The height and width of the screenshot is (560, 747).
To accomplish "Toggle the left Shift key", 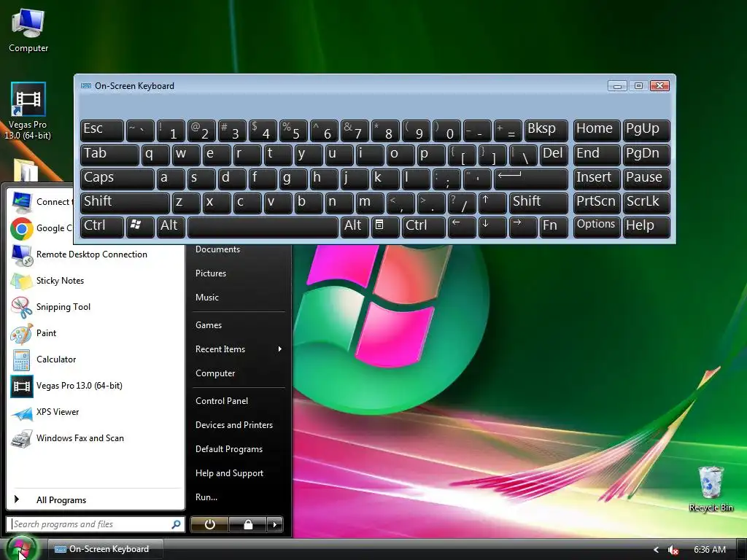I will [125, 203].
